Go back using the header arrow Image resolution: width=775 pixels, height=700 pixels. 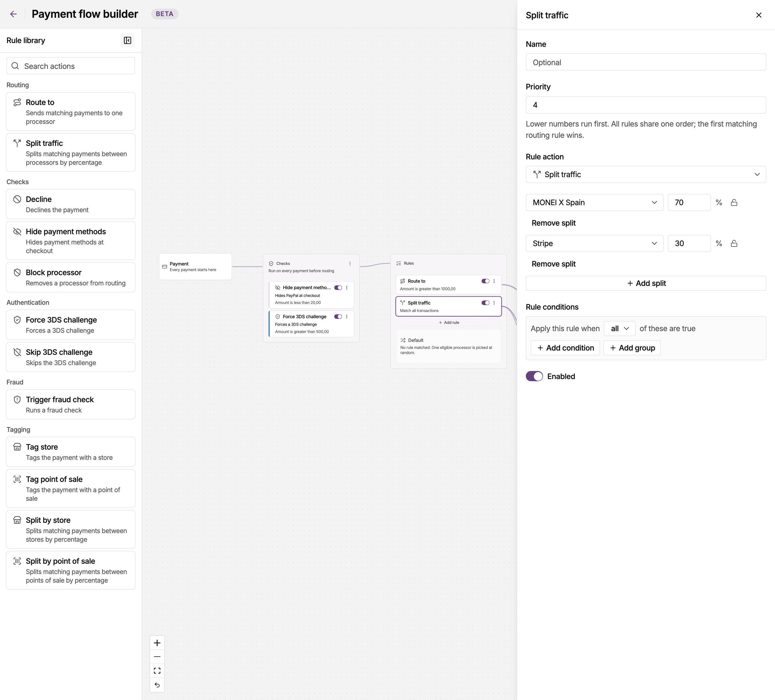pyautogui.click(x=13, y=14)
